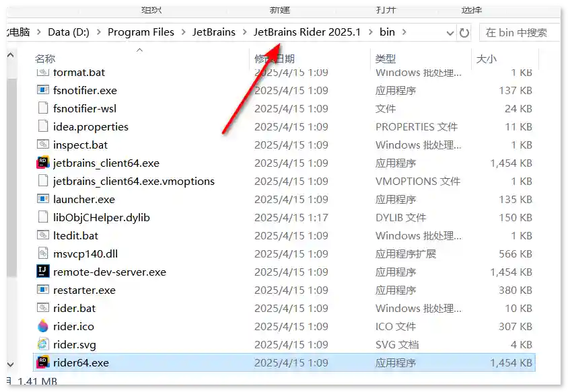The width and height of the screenshot is (568, 392).
Task: Expand chevron after JetBrains Rider 2025.1
Action: point(370,32)
